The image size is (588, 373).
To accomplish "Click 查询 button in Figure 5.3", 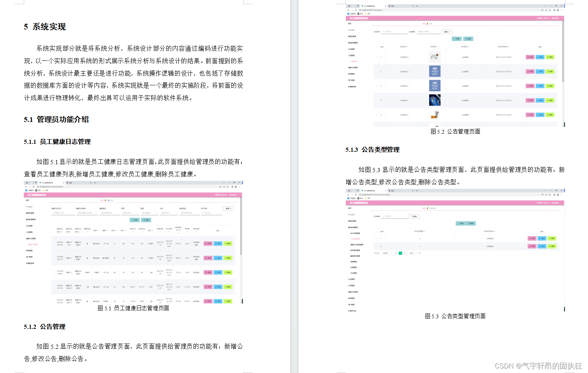I will (x=414, y=216).
